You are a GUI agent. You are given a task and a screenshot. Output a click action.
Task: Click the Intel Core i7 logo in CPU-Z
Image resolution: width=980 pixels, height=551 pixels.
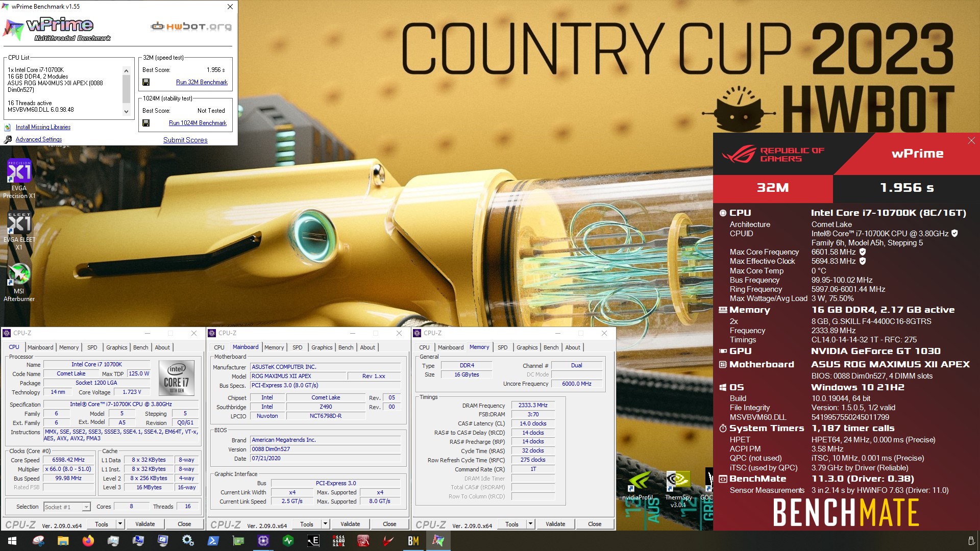pos(176,378)
